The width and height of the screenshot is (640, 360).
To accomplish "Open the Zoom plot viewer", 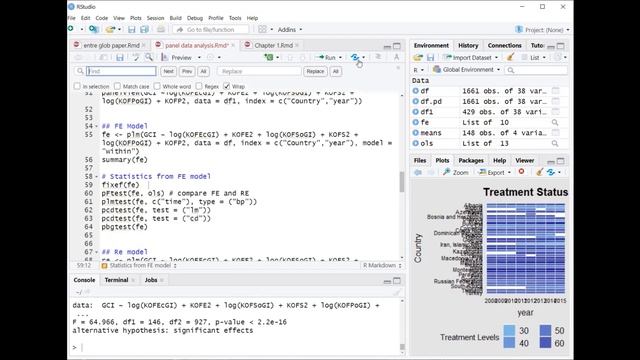I will [456, 172].
